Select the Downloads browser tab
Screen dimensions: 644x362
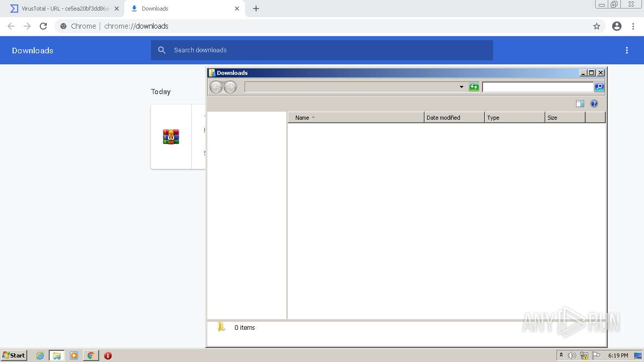[184, 9]
